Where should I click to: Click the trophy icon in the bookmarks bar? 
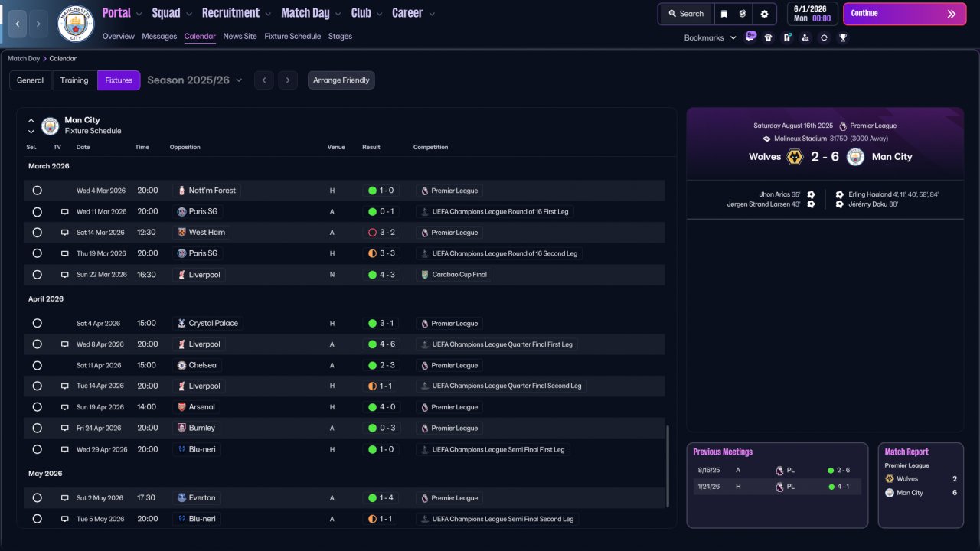tap(843, 37)
